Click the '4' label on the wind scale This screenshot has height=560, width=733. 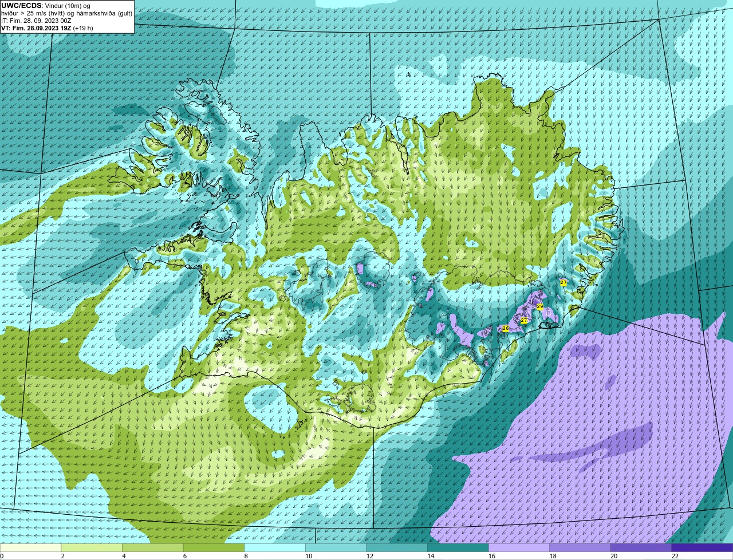point(124,556)
